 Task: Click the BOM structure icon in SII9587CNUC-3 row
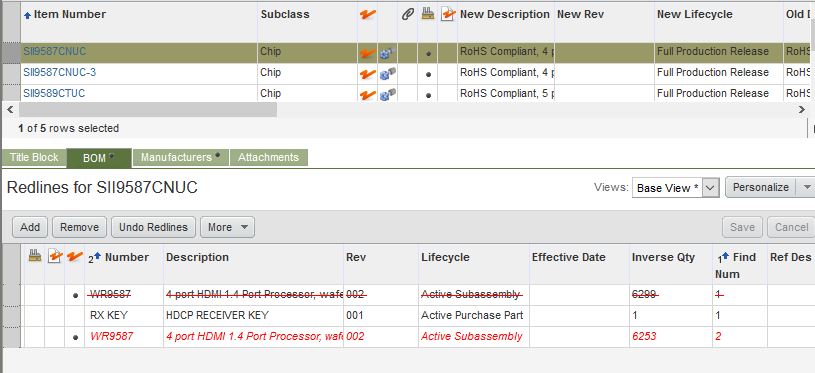coord(388,74)
